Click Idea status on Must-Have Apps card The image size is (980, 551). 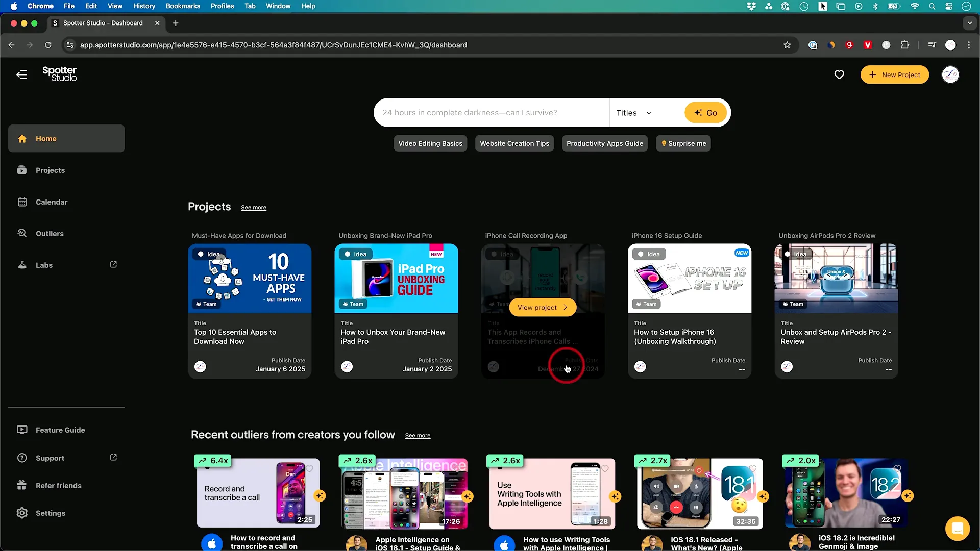209,254
